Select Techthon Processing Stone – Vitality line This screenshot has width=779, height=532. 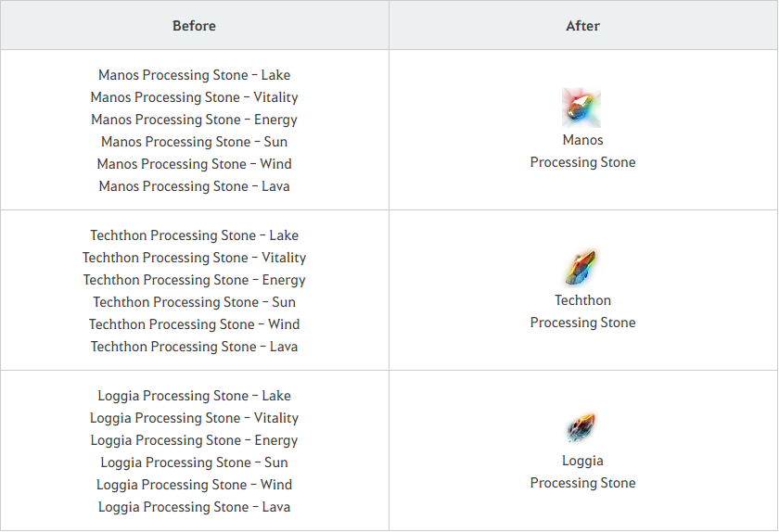coord(194,258)
